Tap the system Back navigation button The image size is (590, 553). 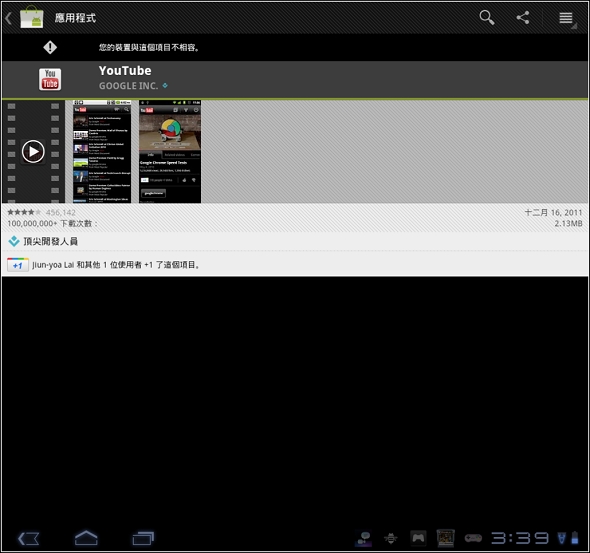29,538
